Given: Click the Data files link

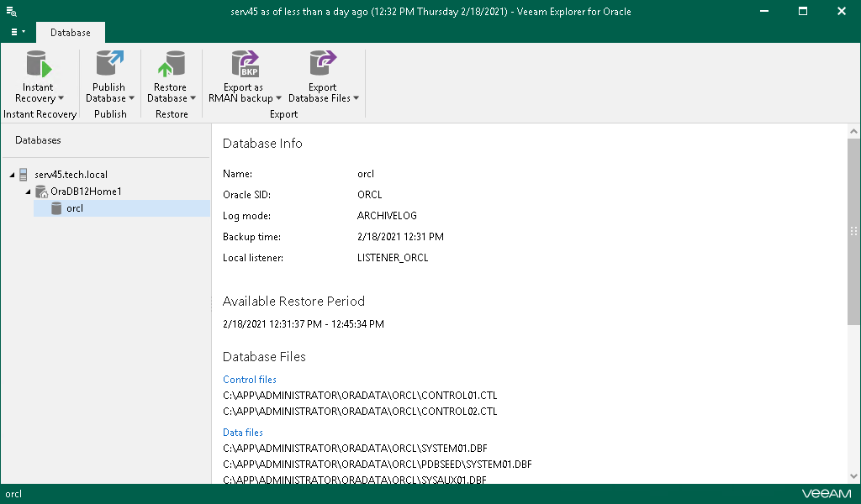Looking at the screenshot, I should 243,433.
